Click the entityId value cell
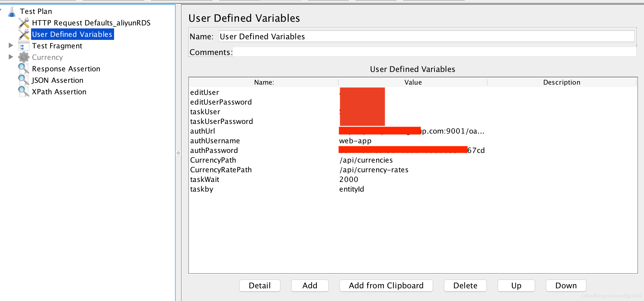The image size is (644, 301). coord(413,189)
